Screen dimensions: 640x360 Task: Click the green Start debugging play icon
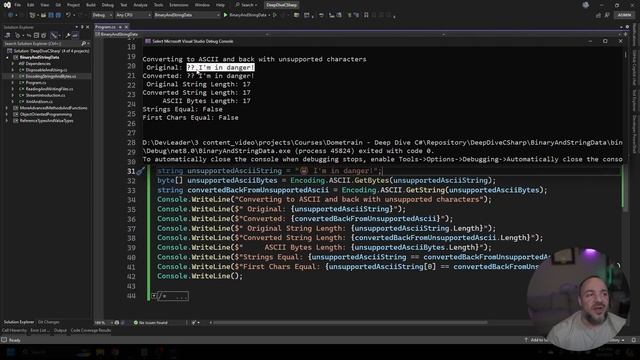225,15
